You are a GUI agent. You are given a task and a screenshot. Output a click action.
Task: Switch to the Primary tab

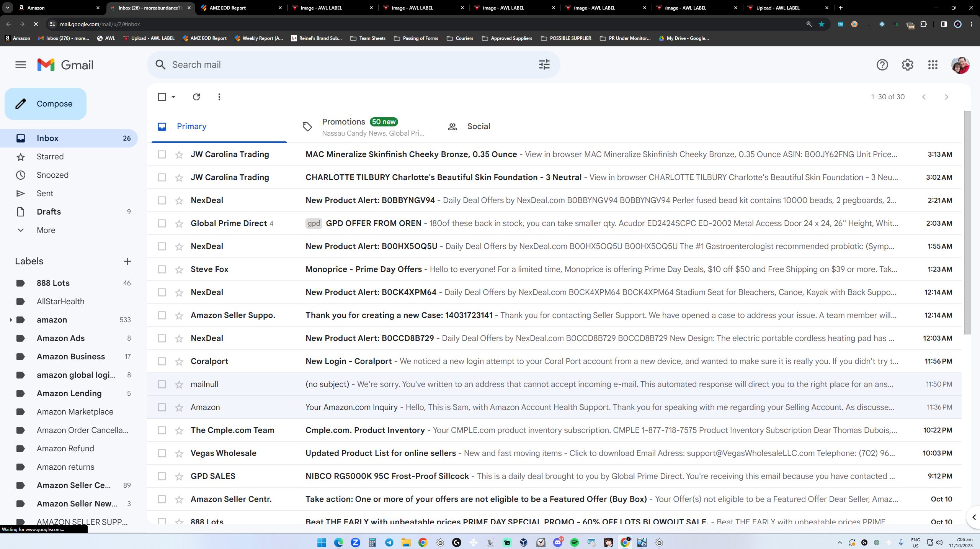click(219, 126)
